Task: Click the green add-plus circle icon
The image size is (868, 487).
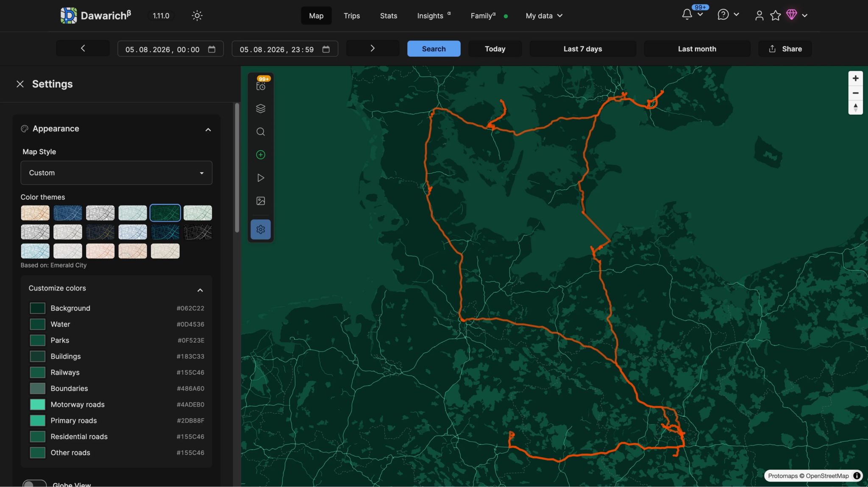Action: 261,155
